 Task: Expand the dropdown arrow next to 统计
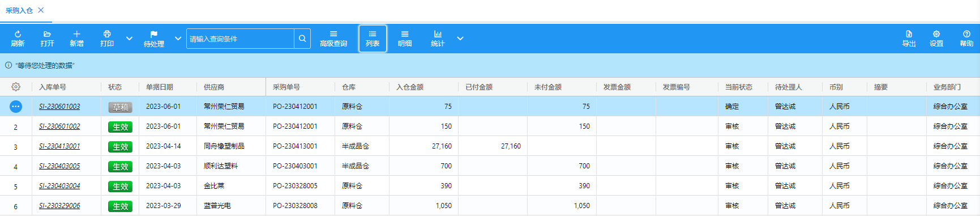coord(460,39)
